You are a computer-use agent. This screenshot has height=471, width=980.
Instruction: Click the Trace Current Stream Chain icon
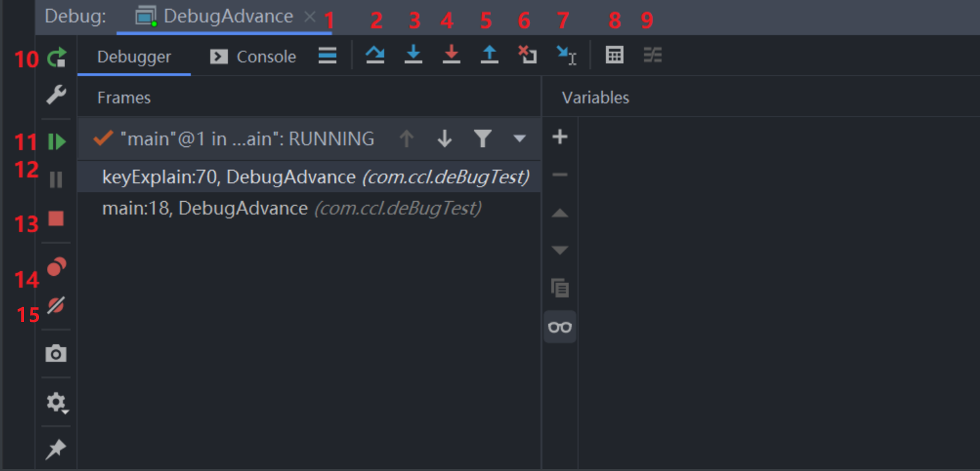pos(652,55)
